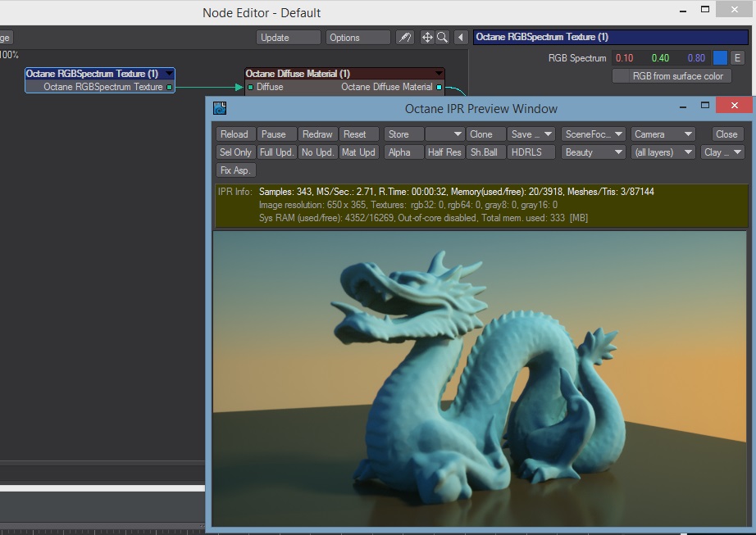This screenshot has height=535, width=756.
Task: Toggle the HDRLS button
Action: click(x=532, y=152)
